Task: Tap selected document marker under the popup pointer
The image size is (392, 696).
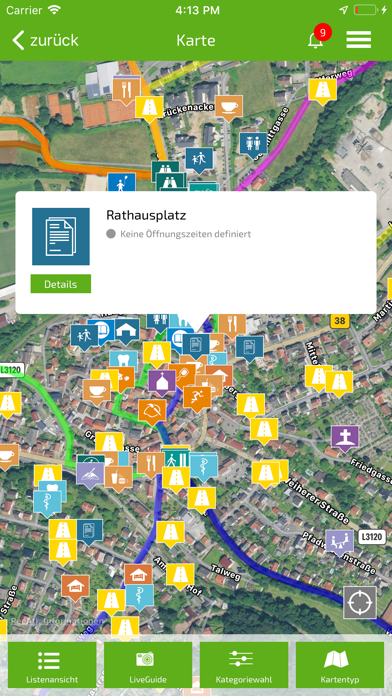Action: click(x=196, y=345)
